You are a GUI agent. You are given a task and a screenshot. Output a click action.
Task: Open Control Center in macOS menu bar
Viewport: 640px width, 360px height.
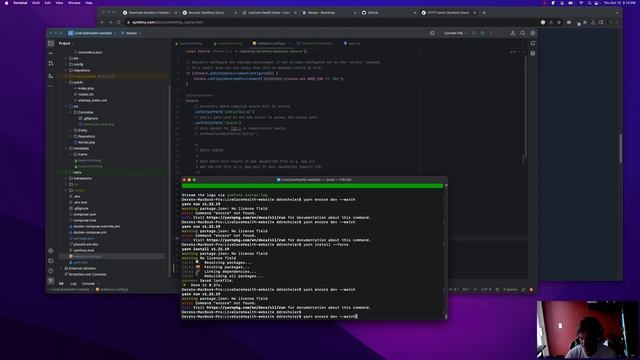(597, 3)
